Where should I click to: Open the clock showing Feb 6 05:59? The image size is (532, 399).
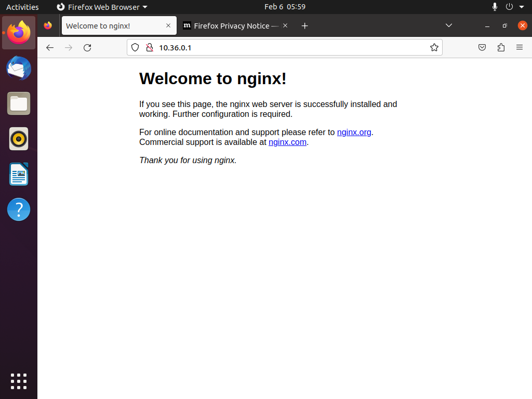pyautogui.click(x=285, y=7)
